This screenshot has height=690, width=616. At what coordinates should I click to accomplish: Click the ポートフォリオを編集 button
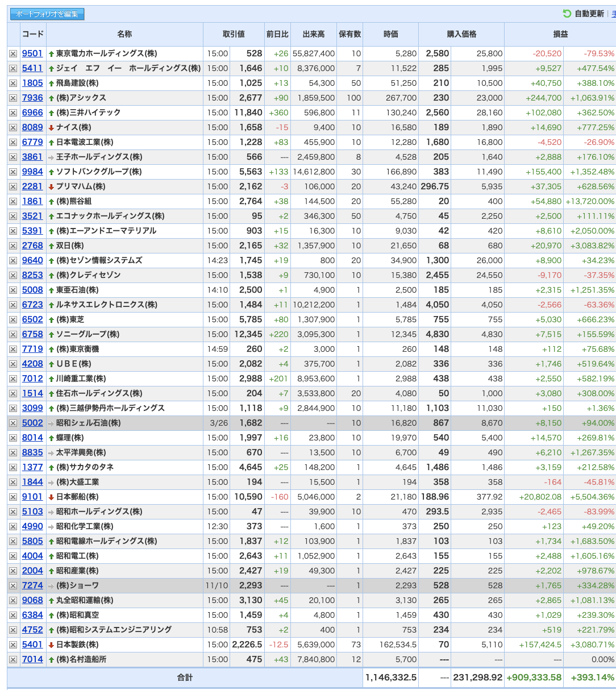coord(47,14)
